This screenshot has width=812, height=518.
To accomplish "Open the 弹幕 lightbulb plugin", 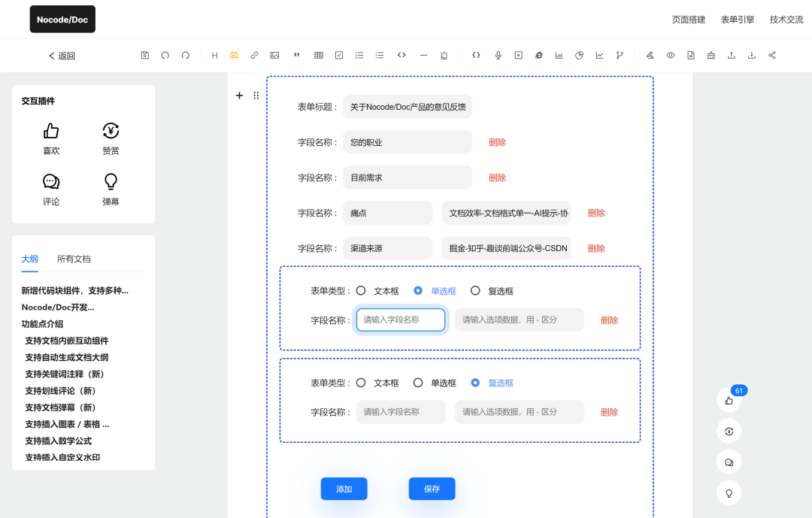I will point(111,182).
